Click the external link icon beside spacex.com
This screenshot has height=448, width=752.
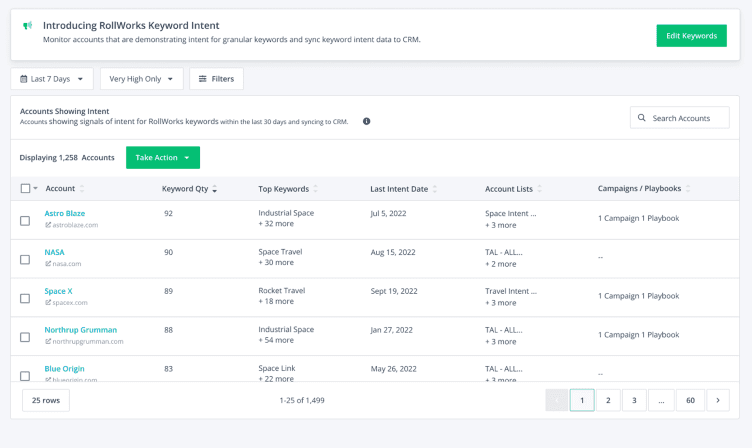(x=48, y=303)
